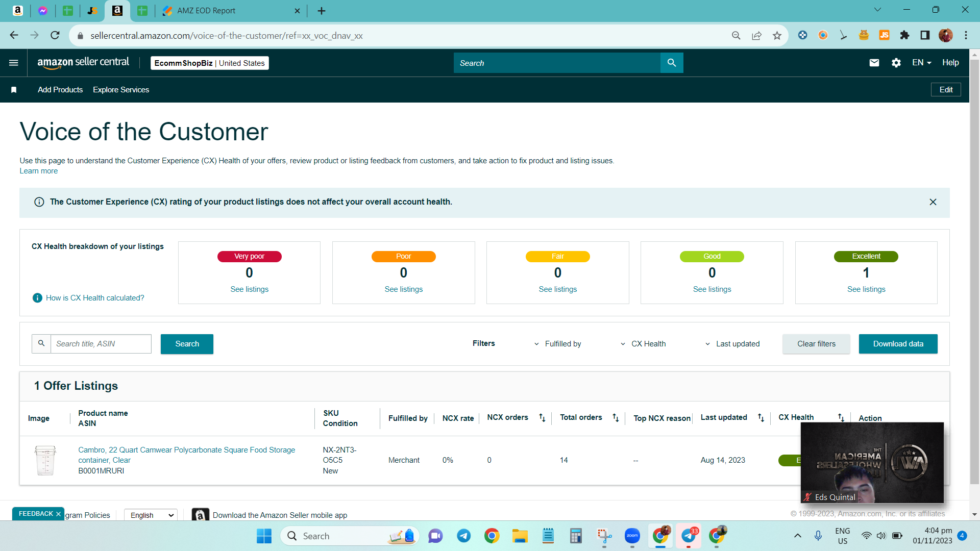Bookmark this page with star icon
Image resolution: width=980 pixels, height=551 pixels.
[x=777, y=35]
